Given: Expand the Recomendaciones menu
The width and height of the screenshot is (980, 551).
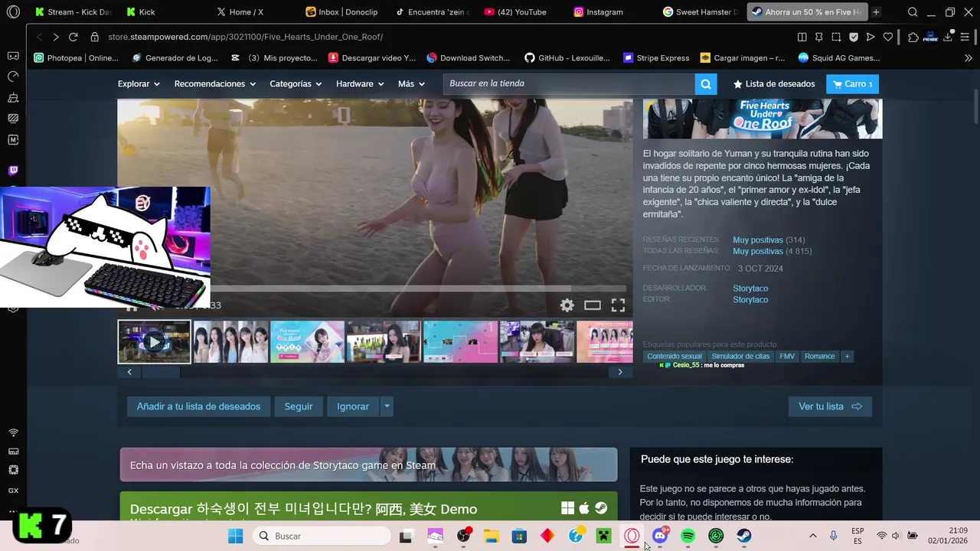Looking at the screenshot, I should (x=214, y=84).
